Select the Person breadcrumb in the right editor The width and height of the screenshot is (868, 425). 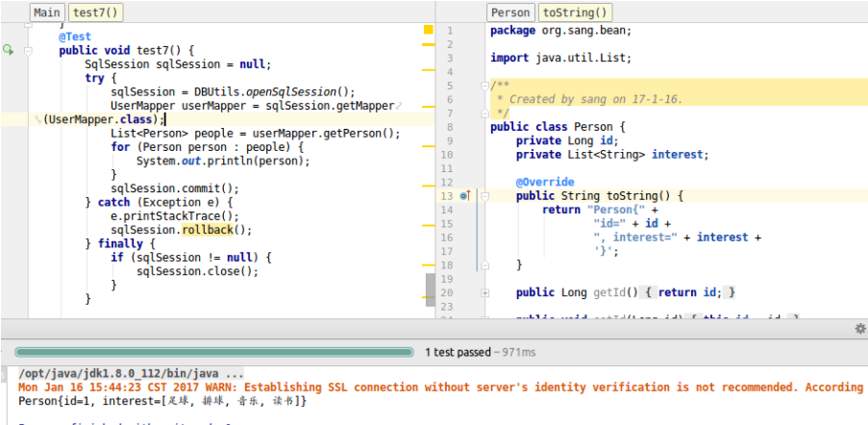coord(510,12)
